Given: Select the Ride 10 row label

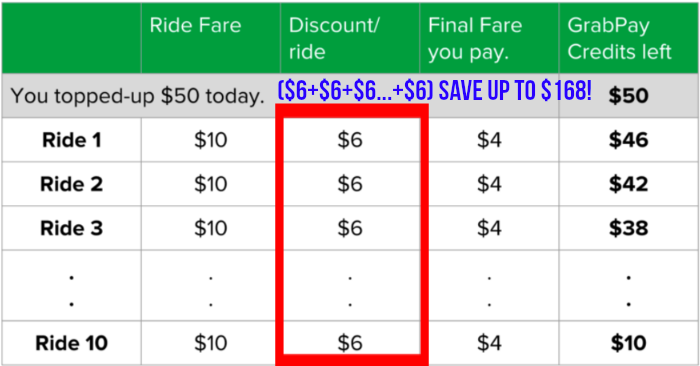Looking at the screenshot, I should point(71,343).
